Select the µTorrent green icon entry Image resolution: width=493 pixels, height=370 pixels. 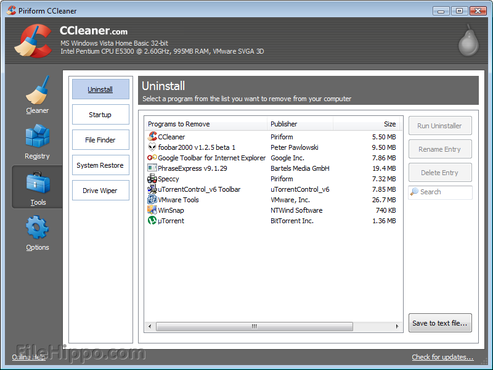click(152, 220)
